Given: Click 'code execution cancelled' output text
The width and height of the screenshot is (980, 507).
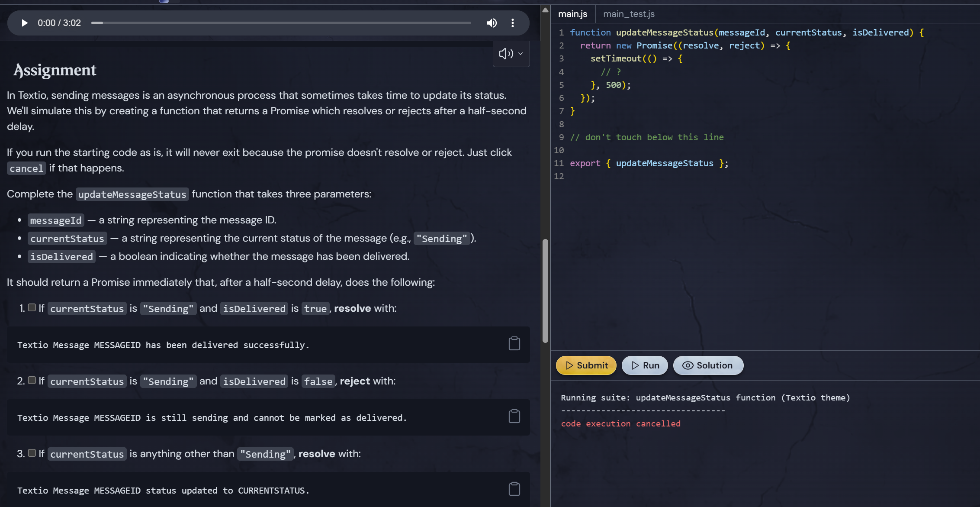Looking at the screenshot, I should click(620, 423).
